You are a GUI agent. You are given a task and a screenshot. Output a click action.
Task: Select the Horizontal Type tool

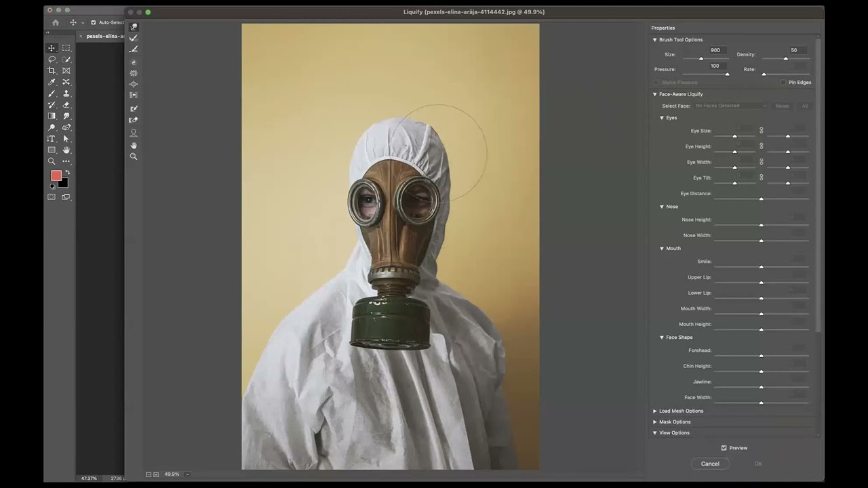coord(52,139)
